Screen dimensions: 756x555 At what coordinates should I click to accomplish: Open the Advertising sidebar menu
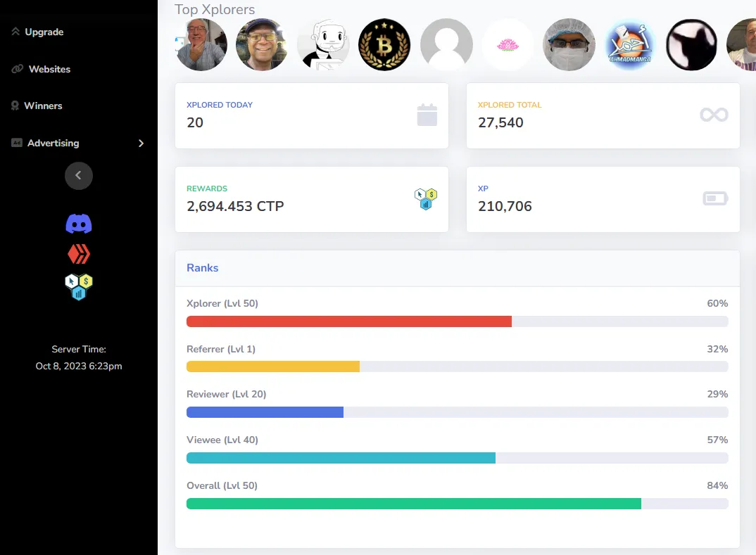click(78, 143)
